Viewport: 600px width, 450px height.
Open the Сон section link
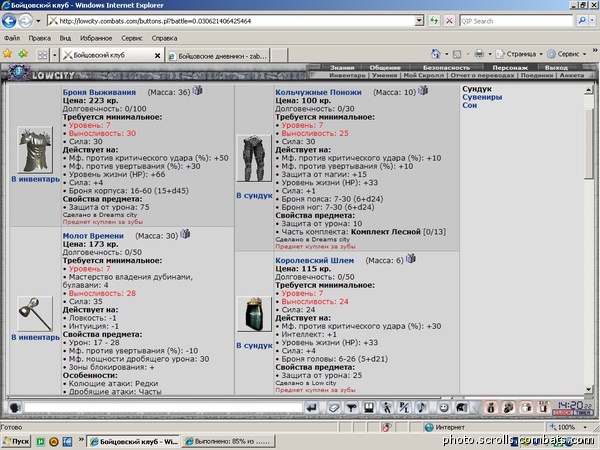(469, 105)
